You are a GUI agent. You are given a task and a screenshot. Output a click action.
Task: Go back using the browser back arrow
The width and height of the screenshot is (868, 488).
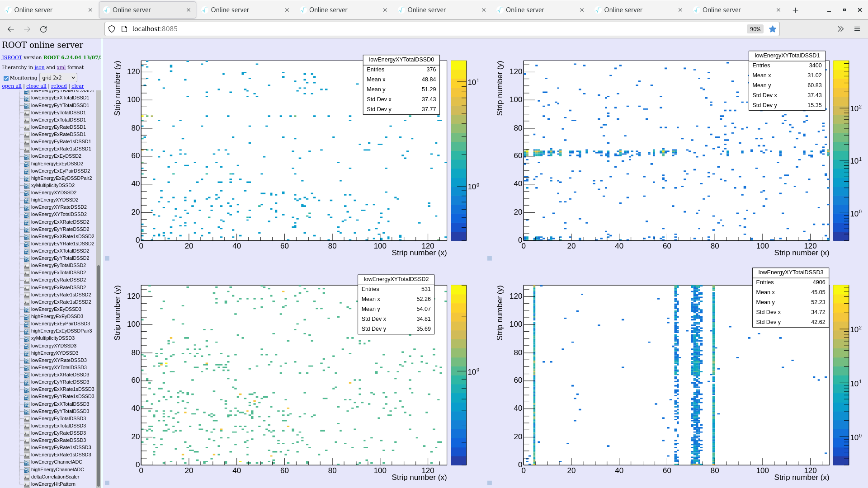click(11, 29)
